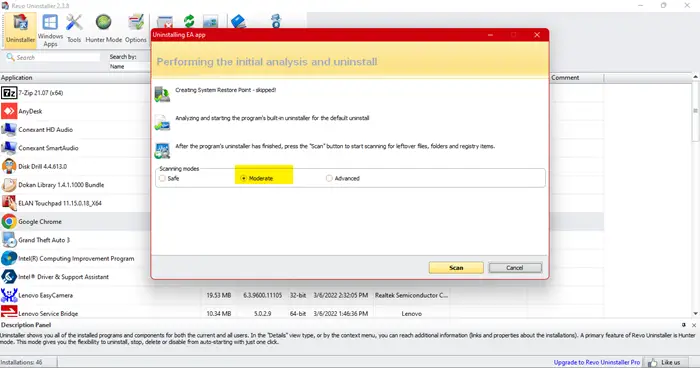
Task: Click the Realtek Semiconductor company cell
Action: pos(411,295)
